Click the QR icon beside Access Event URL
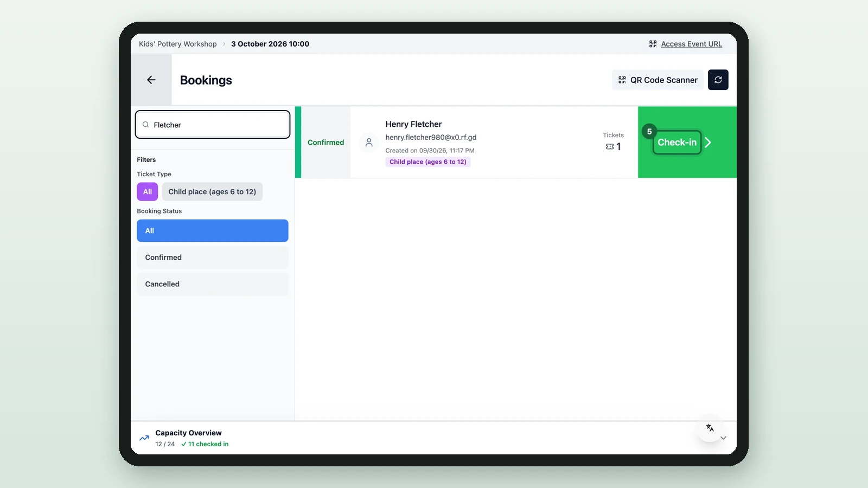This screenshot has height=488, width=868. tap(653, 44)
